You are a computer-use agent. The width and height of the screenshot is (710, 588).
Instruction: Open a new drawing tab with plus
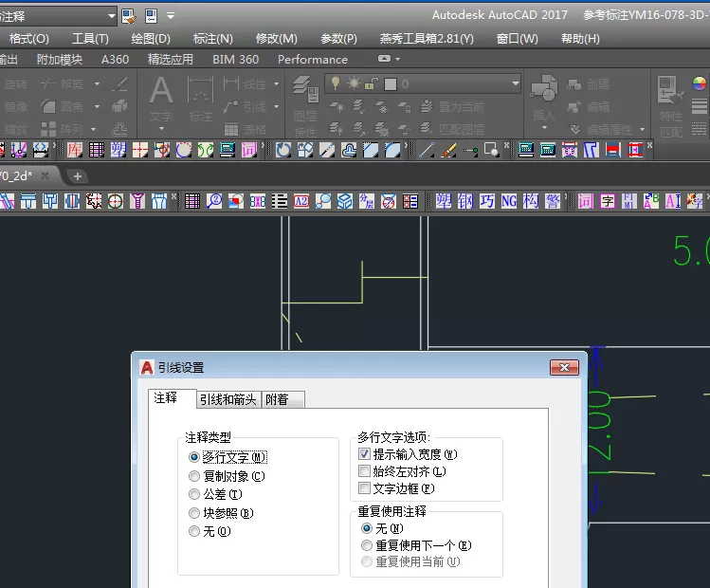click(x=78, y=176)
